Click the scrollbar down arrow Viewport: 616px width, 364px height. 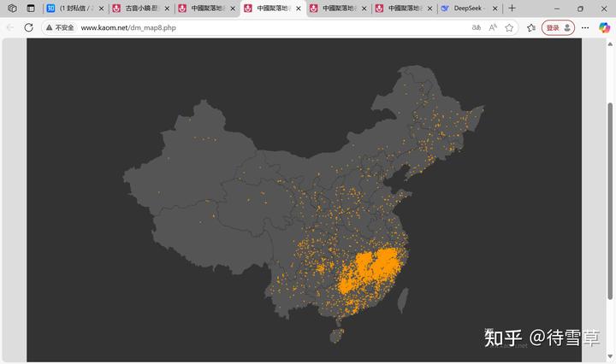pyautogui.click(x=610, y=356)
